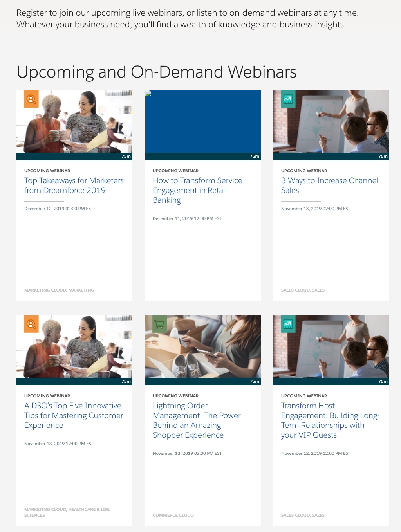Click the COMMERCE CLOUD tag
This screenshot has width=401, height=532.
point(173,515)
